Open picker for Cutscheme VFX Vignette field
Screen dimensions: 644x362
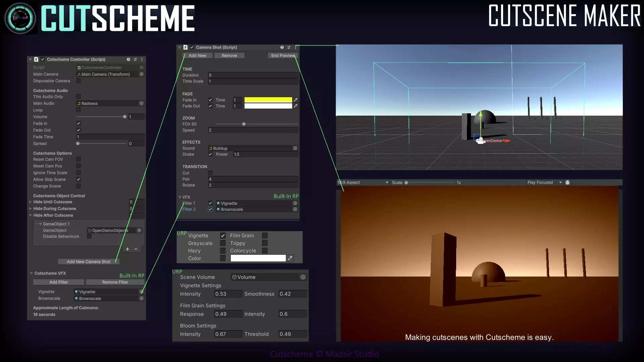(142, 292)
